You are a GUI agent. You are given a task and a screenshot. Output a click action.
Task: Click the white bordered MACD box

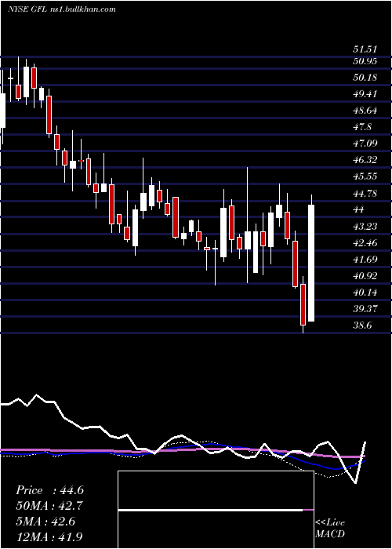click(216, 510)
